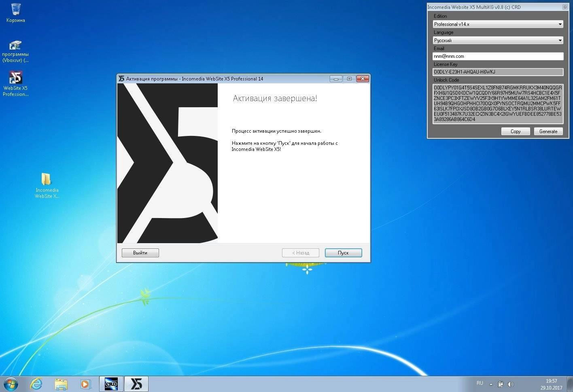Click the Пуск button to start program

pos(343,253)
